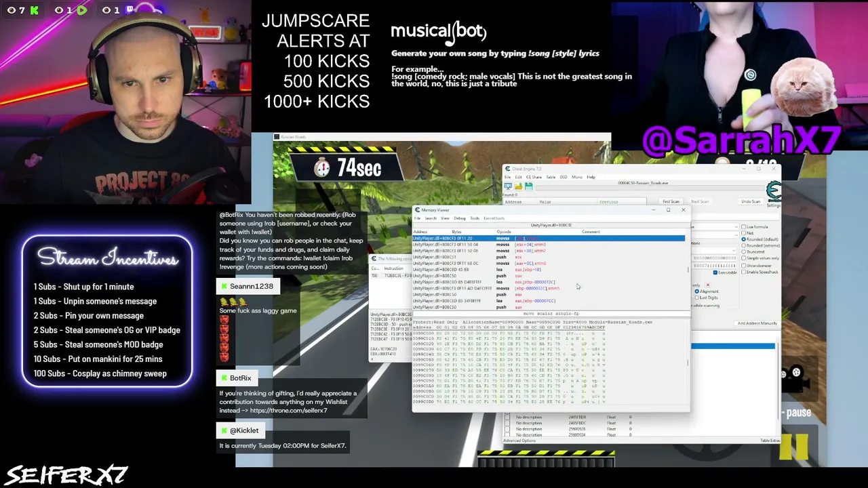Image resolution: width=868 pixels, height=488 pixels.
Task: Open the process list icon in Cheat Engine
Action: click(x=509, y=186)
